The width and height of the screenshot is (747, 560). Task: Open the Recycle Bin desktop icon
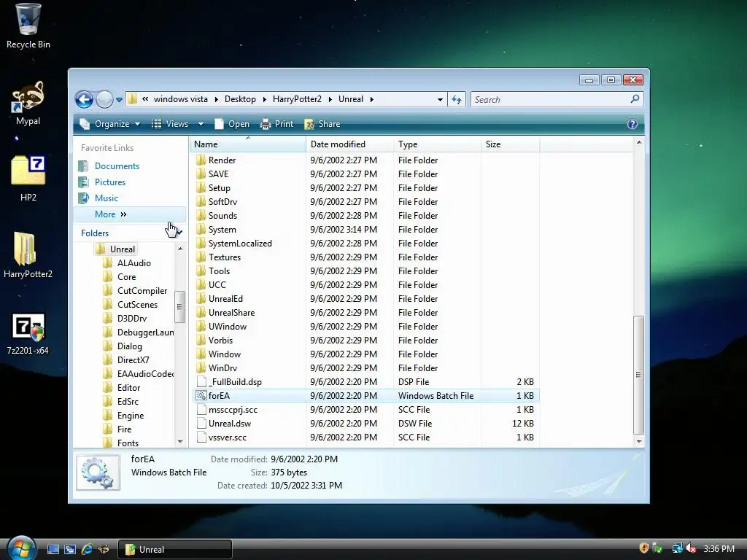[x=28, y=26]
